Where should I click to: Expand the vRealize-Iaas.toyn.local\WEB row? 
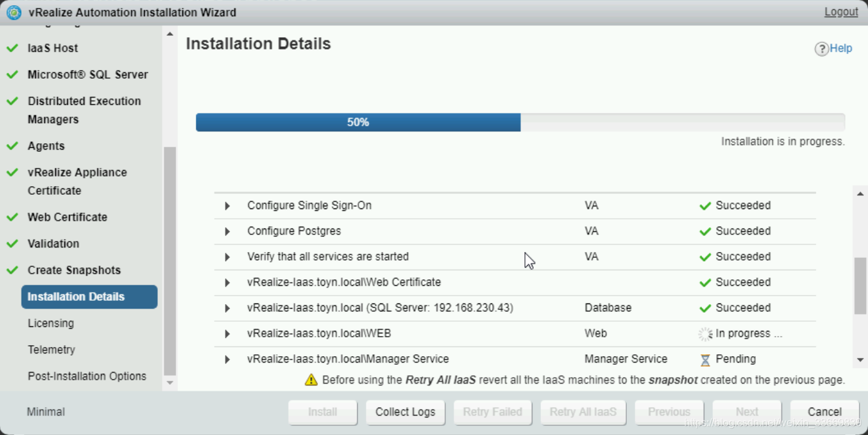tap(227, 334)
